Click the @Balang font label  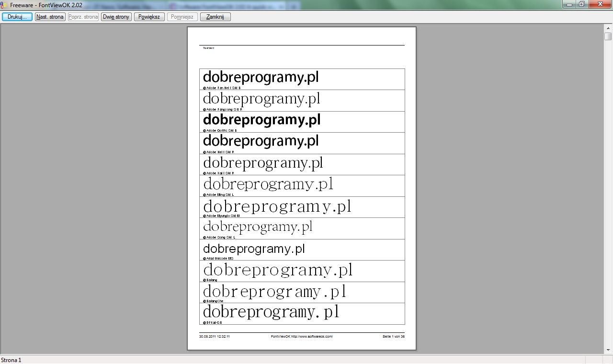[210, 280]
